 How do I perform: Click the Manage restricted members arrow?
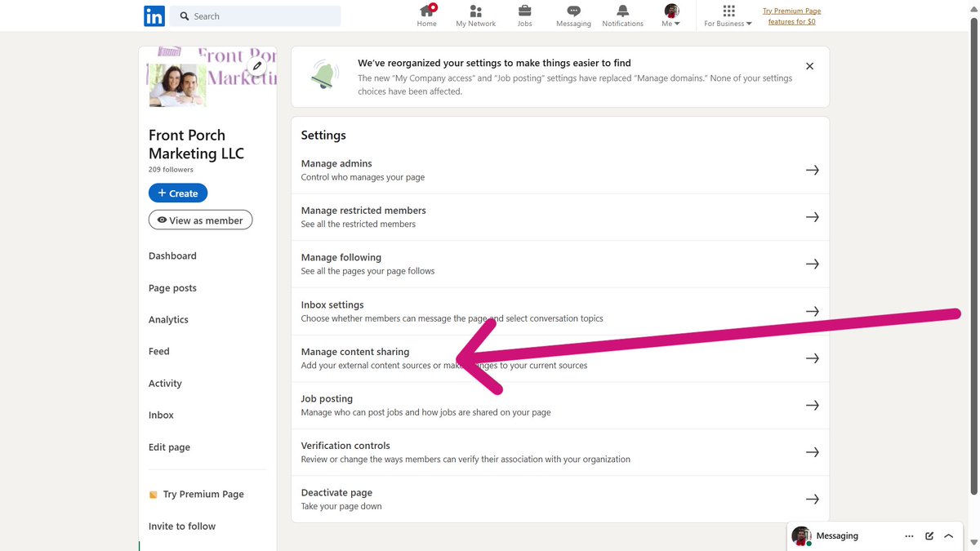pyautogui.click(x=813, y=217)
